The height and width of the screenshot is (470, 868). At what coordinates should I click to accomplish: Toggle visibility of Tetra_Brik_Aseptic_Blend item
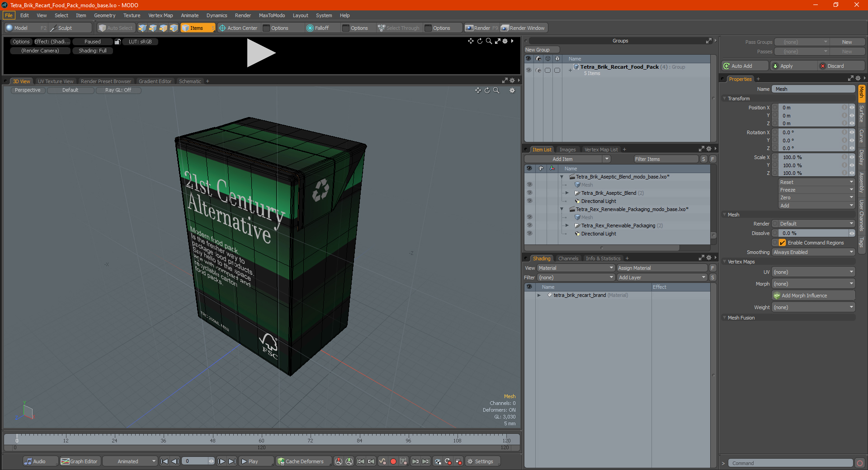pos(529,193)
